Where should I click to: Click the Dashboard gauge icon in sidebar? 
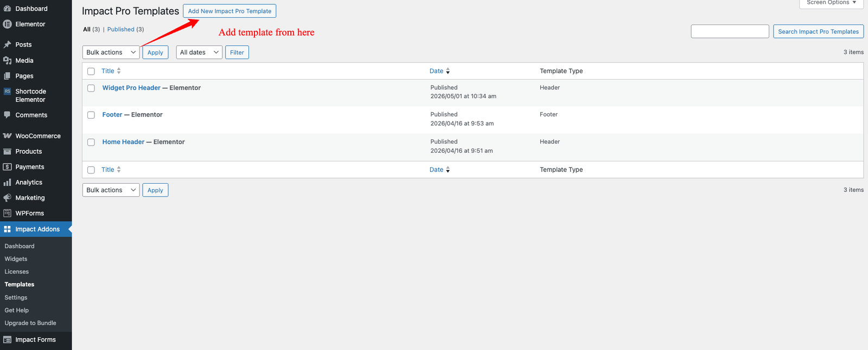tap(7, 9)
